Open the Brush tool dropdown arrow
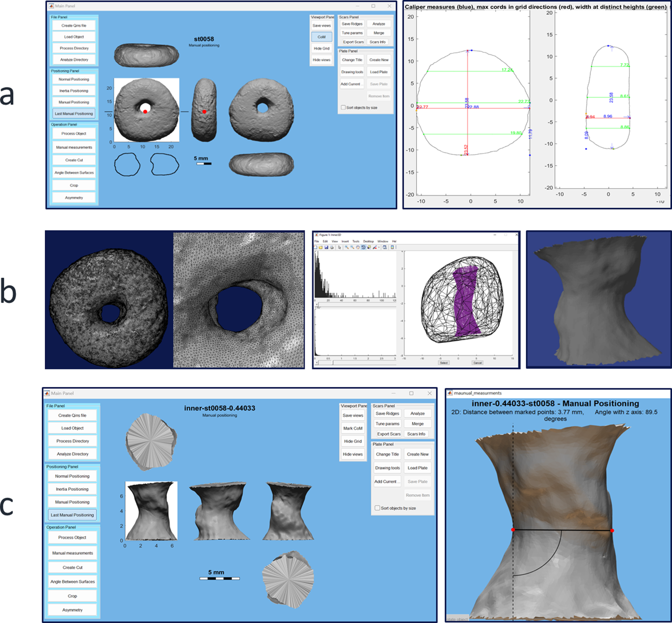This screenshot has height=623, width=672. tap(379, 247)
